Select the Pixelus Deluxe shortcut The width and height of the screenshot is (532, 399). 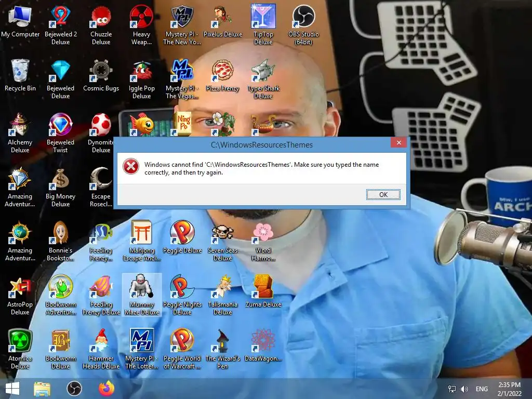[x=222, y=22]
